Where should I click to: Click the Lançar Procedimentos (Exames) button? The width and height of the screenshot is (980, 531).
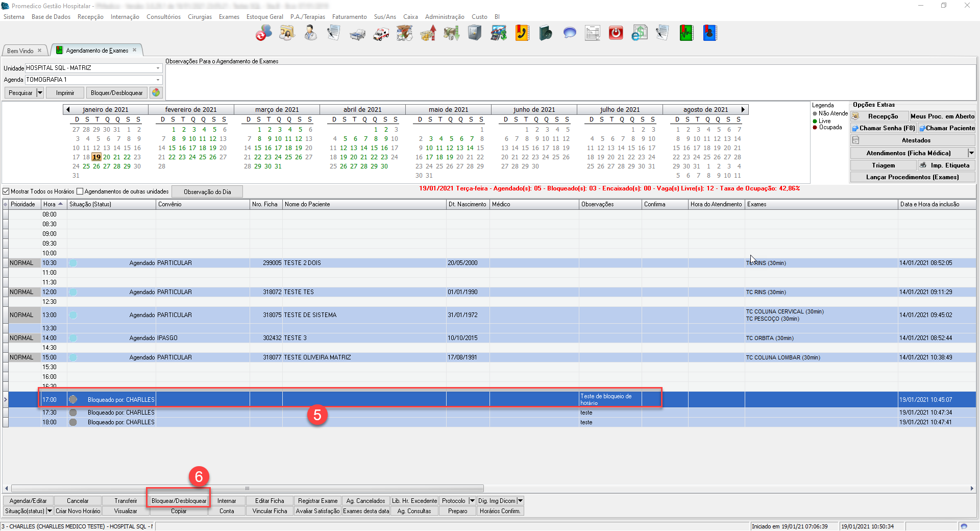click(912, 177)
